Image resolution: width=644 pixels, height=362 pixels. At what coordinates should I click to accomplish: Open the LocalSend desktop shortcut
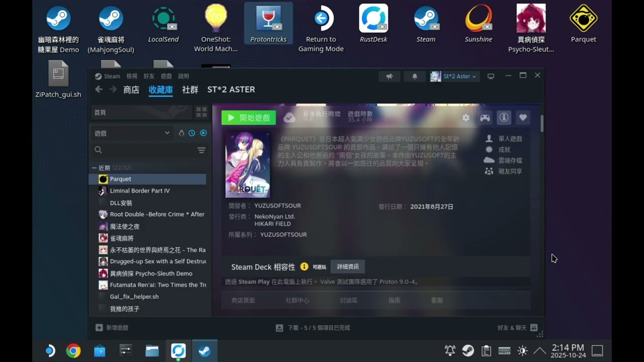click(x=164, y=24)
